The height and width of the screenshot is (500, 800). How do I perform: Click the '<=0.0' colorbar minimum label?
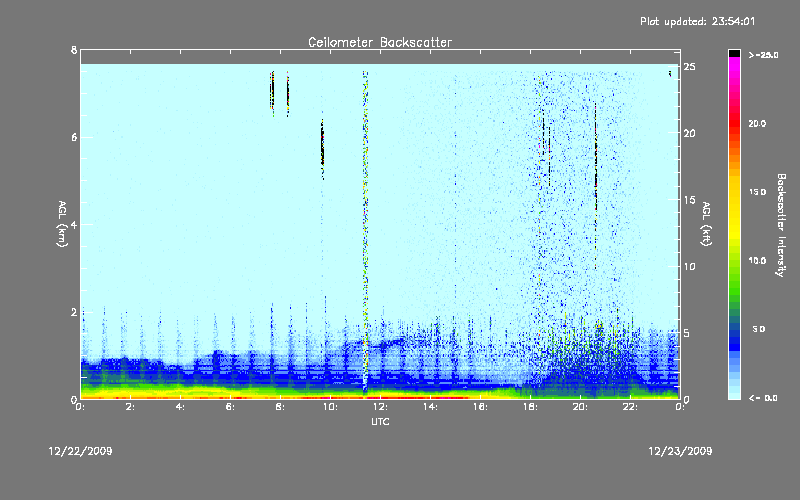pos(763,398)
